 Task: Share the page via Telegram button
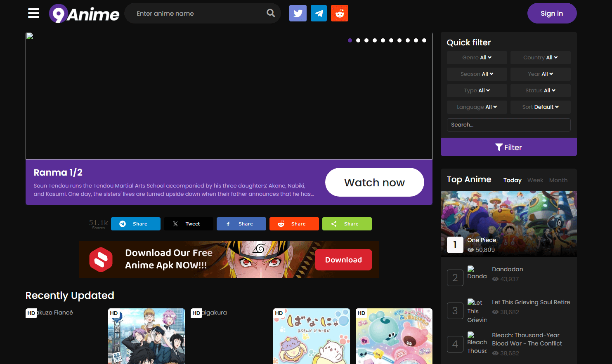135,224
